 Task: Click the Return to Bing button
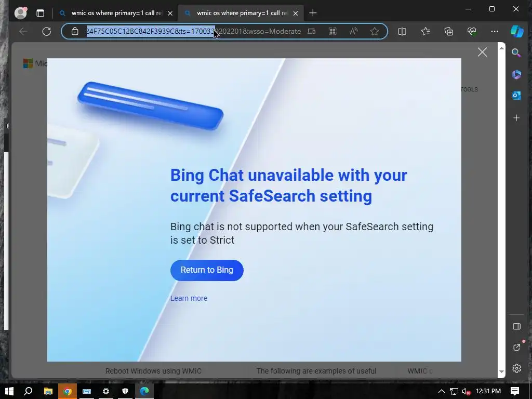pos(207,270)
